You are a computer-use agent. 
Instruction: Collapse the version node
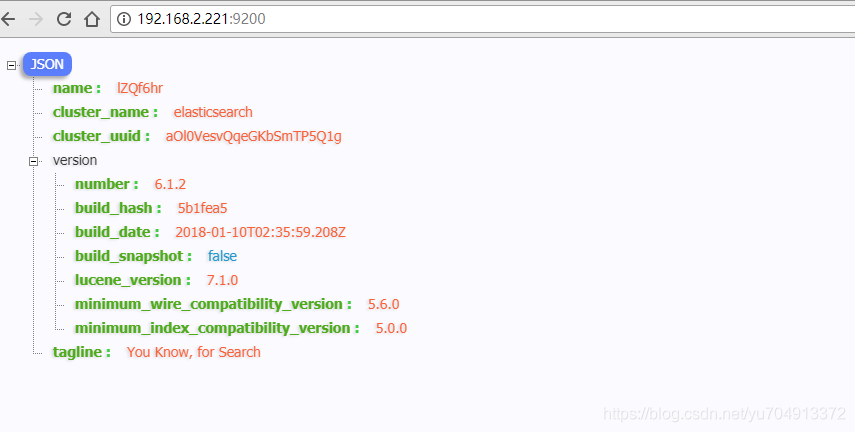point(33,161)
